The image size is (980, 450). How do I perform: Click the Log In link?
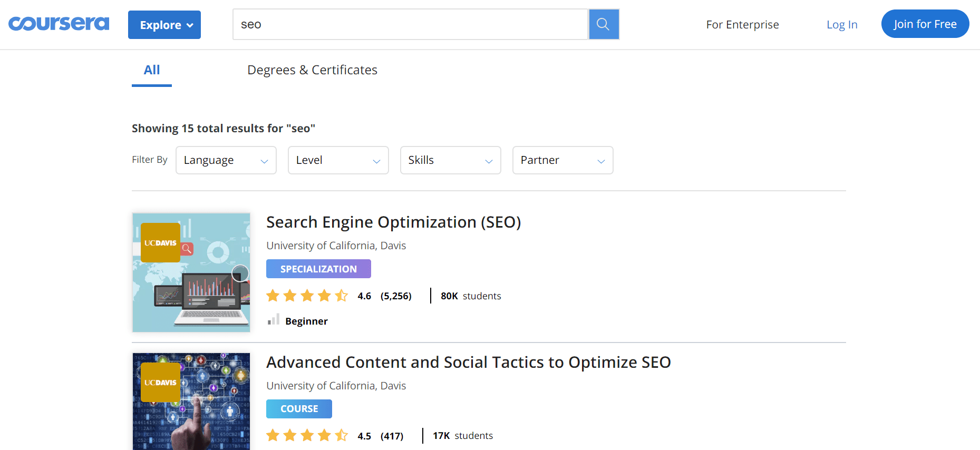coord(841,25)
